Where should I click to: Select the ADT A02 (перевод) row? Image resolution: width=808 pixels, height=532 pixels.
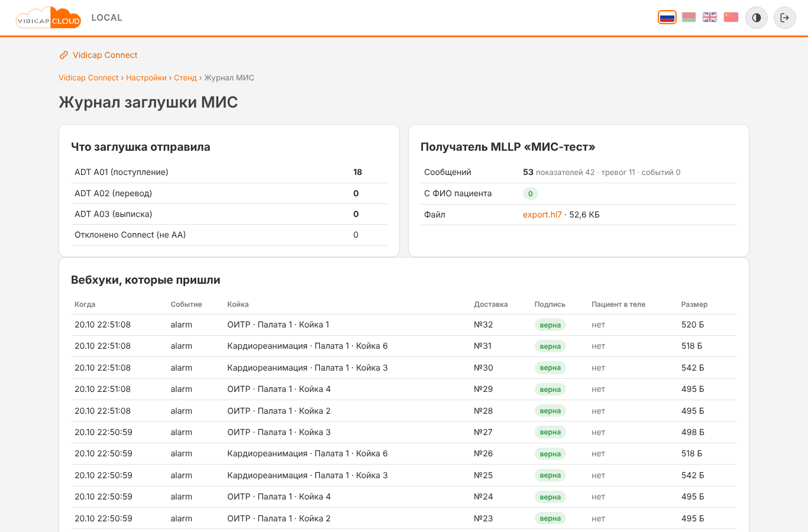click(229, 193)
